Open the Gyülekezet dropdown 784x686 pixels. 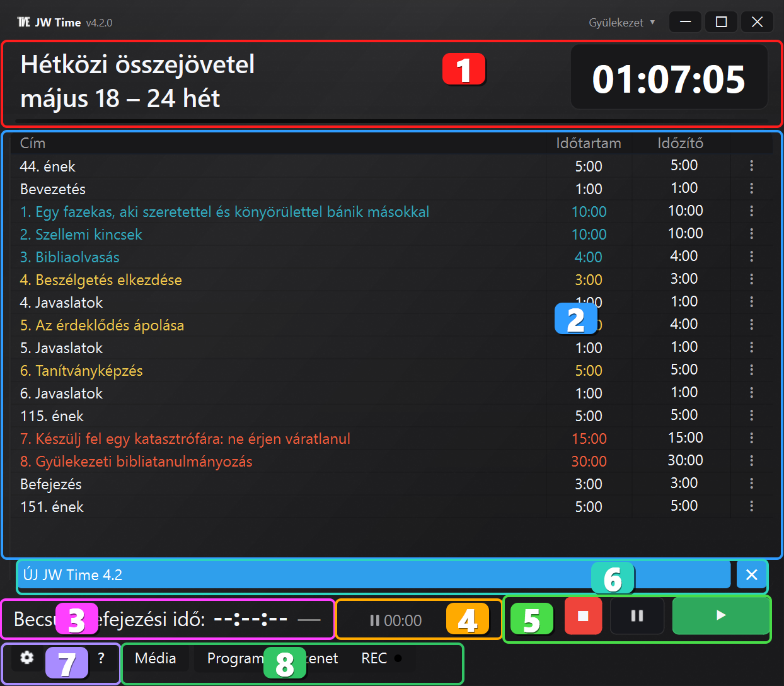[621, 22]
